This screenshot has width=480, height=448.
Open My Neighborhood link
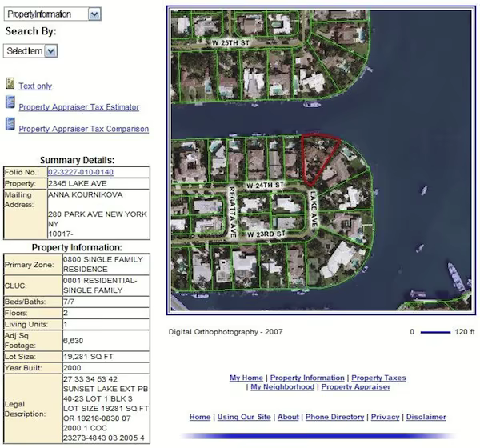point(282,387)
